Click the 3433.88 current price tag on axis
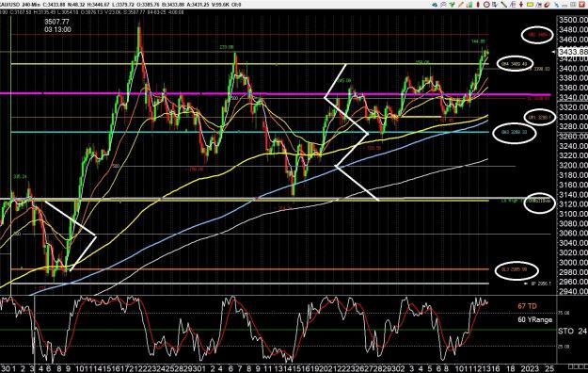The height and width of the screenshot is (373, 588). (573, 52)
